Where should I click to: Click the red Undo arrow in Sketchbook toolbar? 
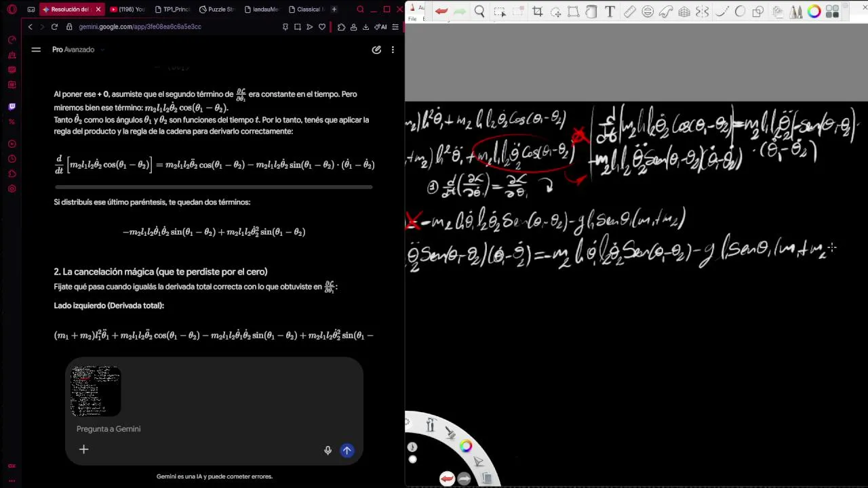click(441, 12)
